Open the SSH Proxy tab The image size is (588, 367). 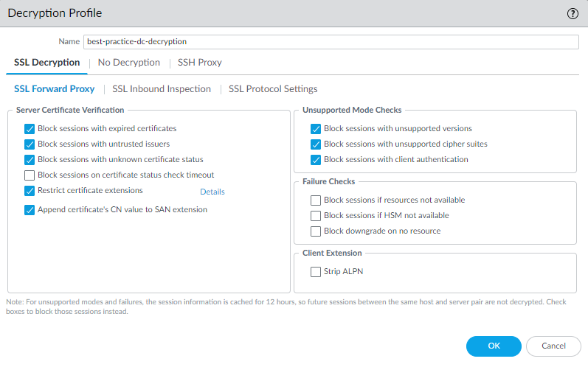click(x=199, y=63)
